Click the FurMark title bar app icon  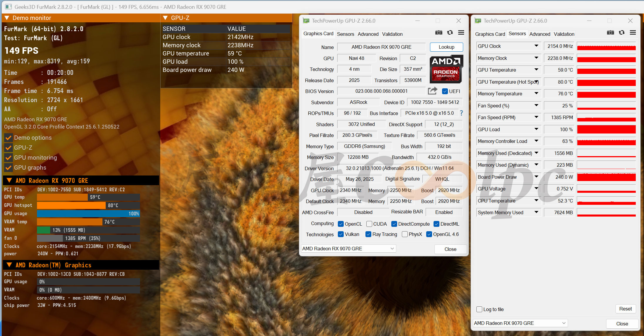9,7
